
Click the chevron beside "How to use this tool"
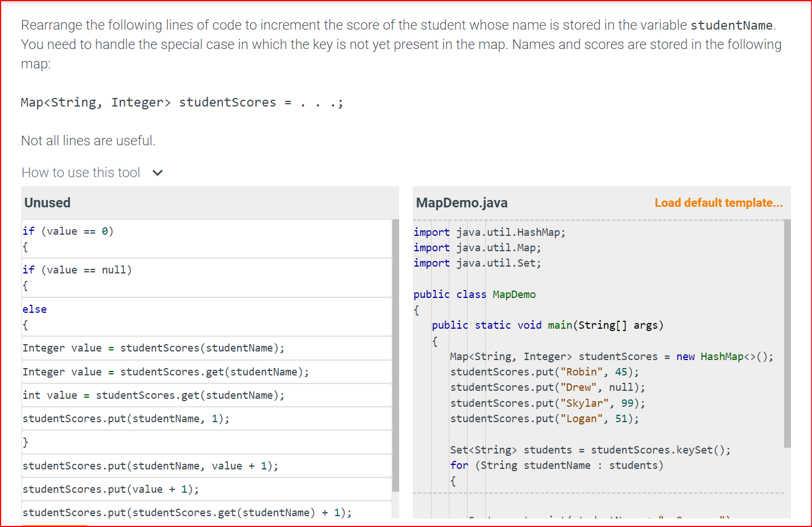point(157,172)
